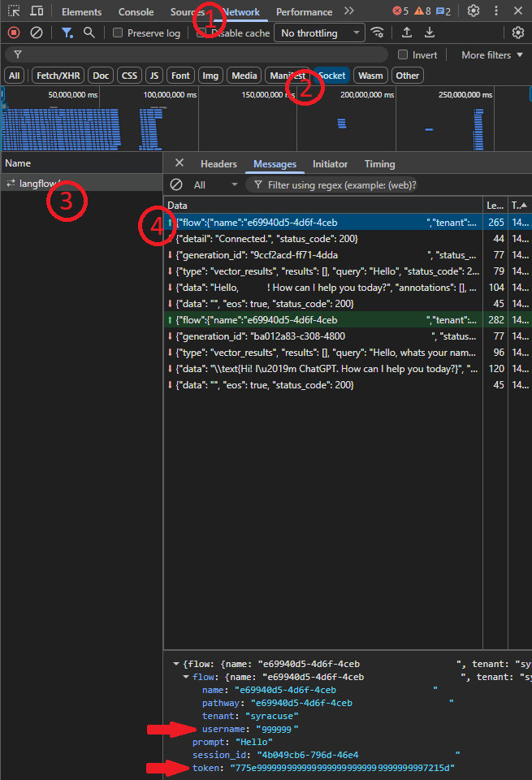Open the All message type dropdown

[x=215, y=185]
